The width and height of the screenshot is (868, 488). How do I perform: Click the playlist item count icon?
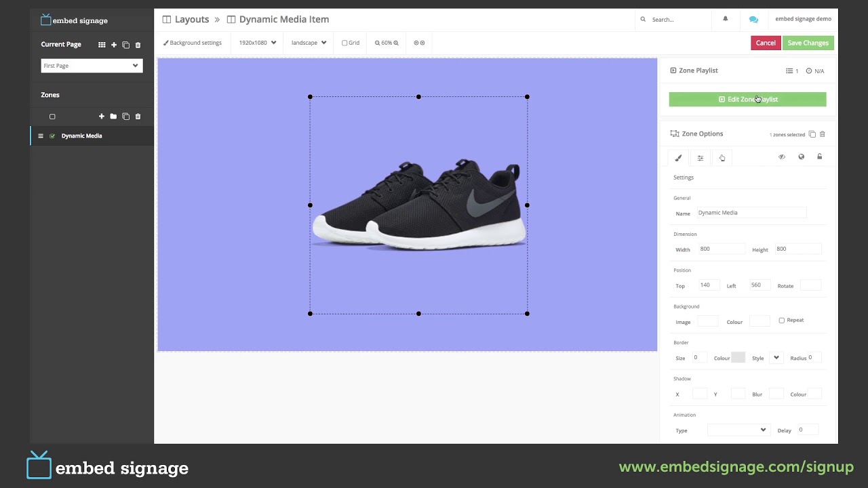pyautogui.click(x=789, y=70)
